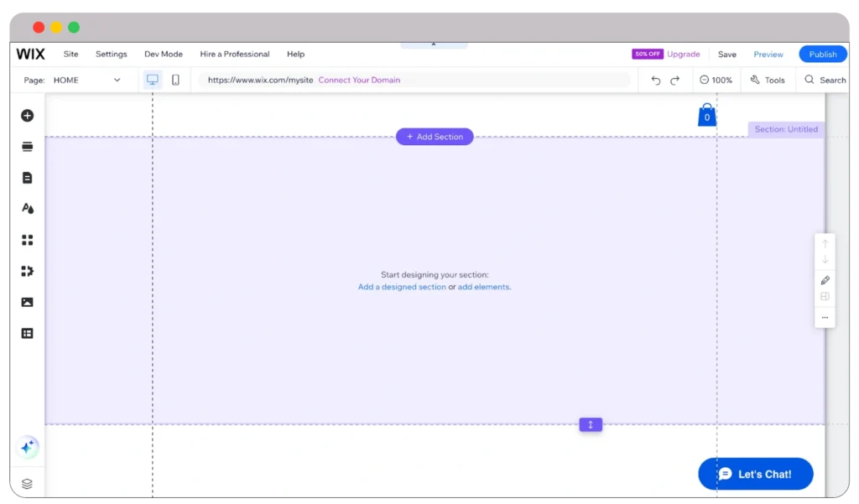This screenshot has width=859, height=504.
Task: Click the Connect Your Domain link
Action: 359,80
